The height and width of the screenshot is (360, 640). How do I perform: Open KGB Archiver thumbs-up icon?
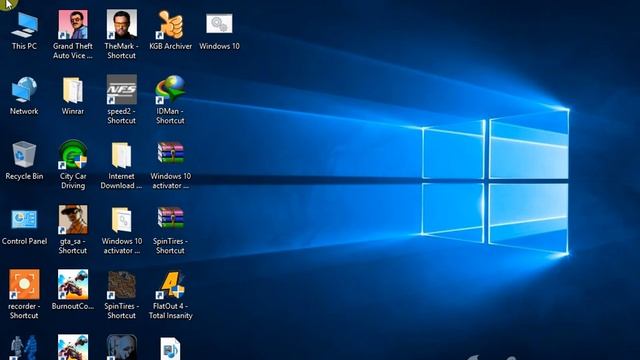point(170,24)
